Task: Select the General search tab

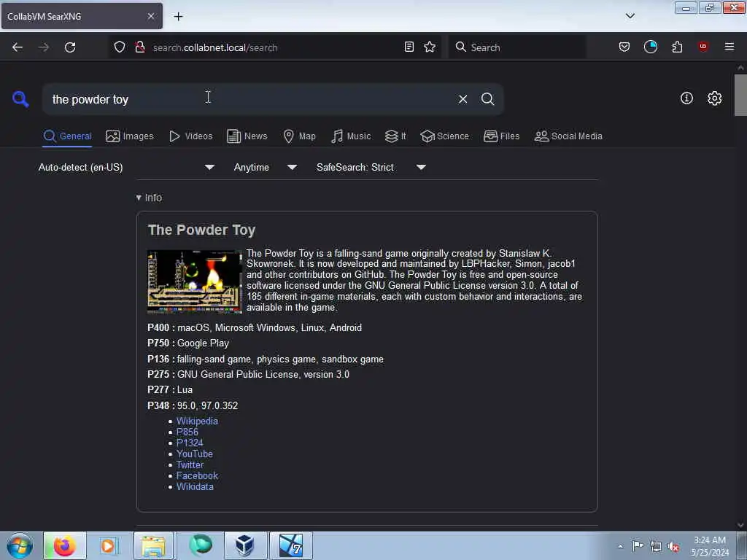Action: 67,136
